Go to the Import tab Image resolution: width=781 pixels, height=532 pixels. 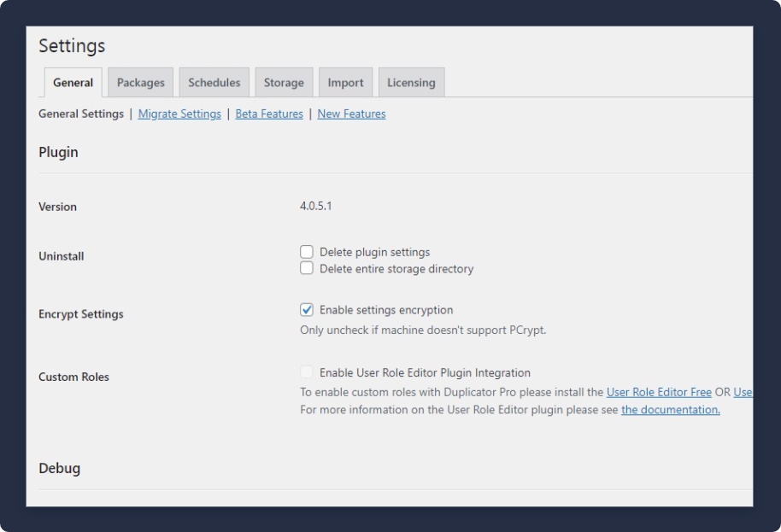345,83
